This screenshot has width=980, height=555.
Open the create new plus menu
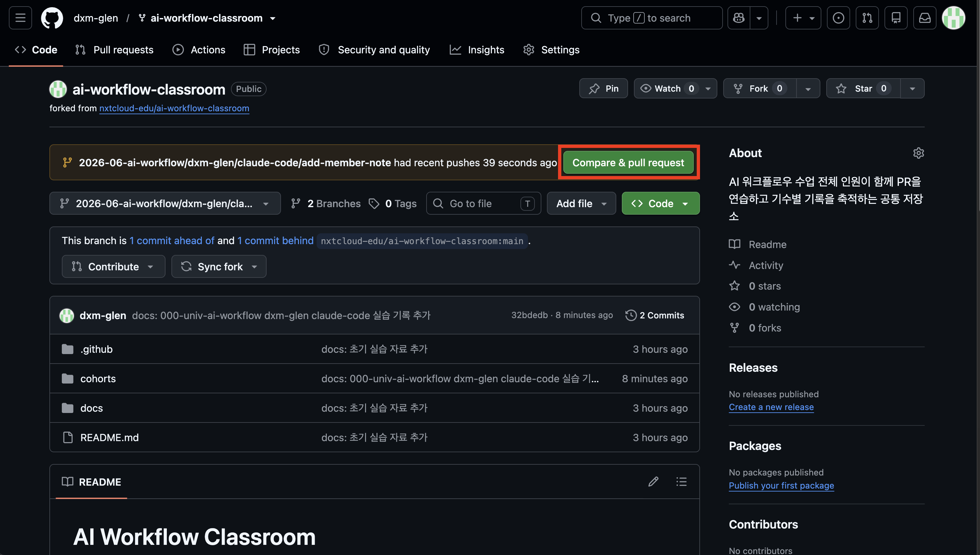[x=803, y=18]
